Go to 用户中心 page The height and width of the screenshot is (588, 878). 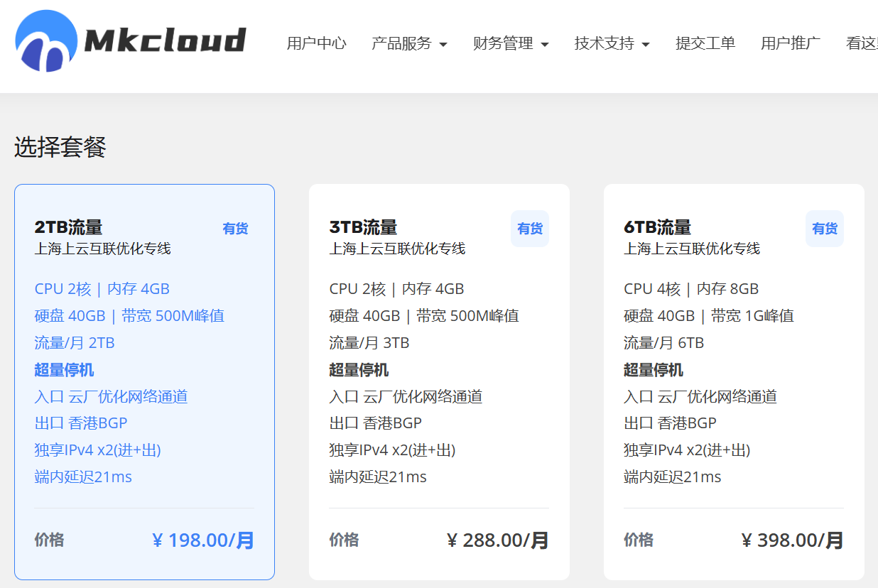point(316,43)
